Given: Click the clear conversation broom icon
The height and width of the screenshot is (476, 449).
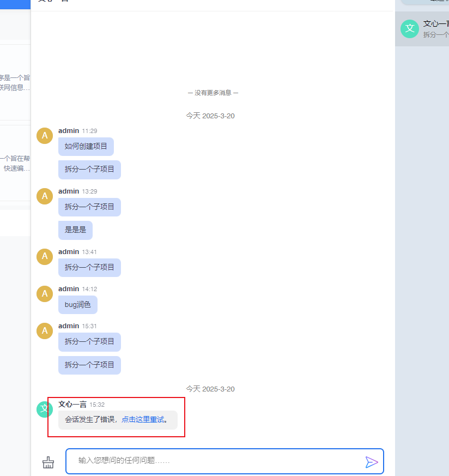Looking at the screenshot, I should point(48,462).
